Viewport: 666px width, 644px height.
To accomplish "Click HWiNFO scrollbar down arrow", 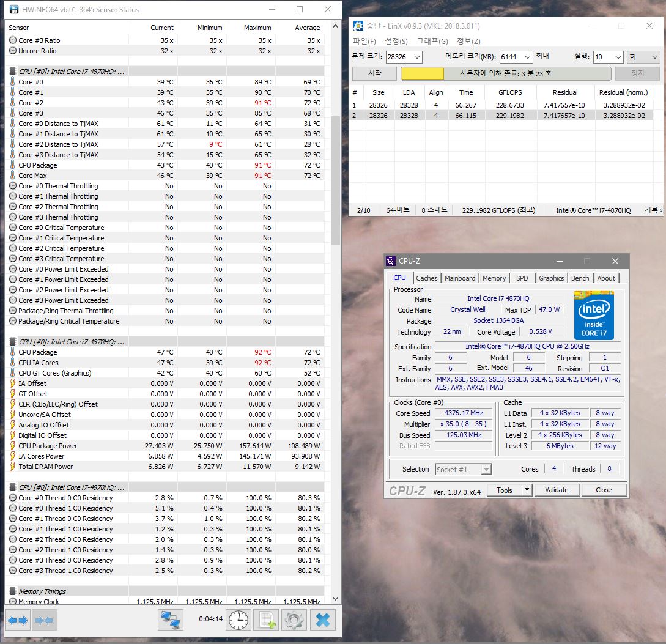I will pyautogui.click(x=336, y=599).
